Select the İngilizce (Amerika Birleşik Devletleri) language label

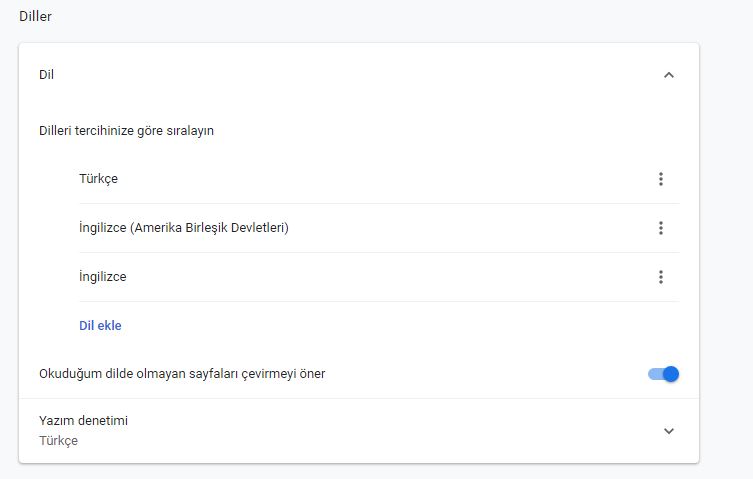pyautogui.click(x=184, y=228)
